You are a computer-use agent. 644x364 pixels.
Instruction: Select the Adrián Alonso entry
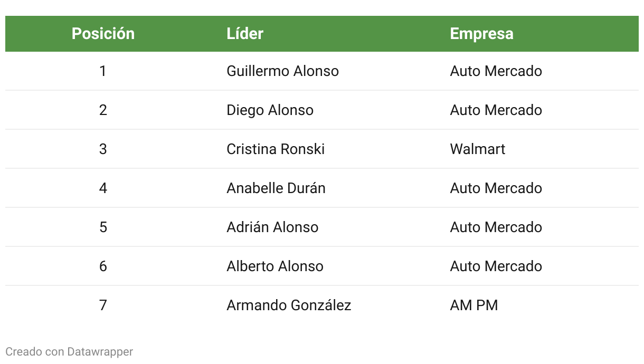pos(272,227)
